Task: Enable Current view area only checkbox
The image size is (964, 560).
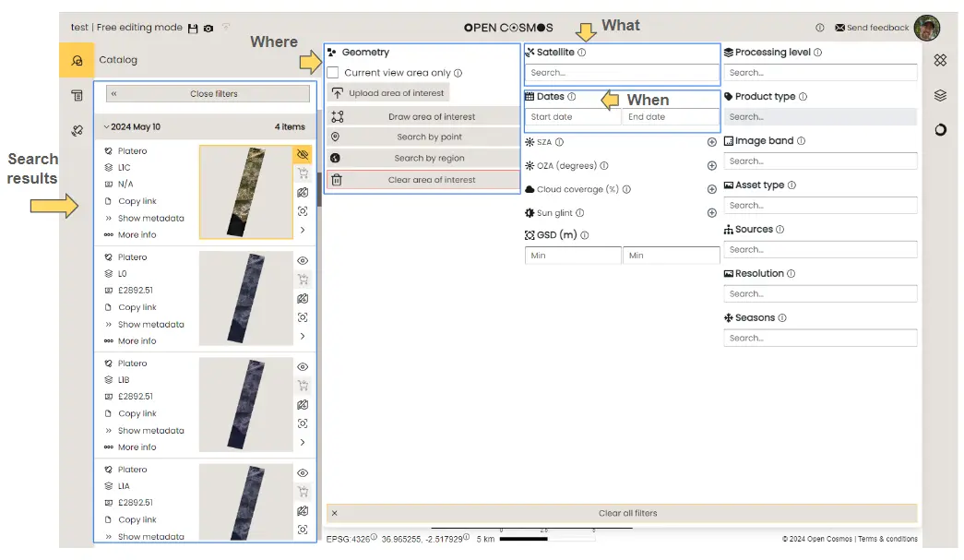Action: 333,73
